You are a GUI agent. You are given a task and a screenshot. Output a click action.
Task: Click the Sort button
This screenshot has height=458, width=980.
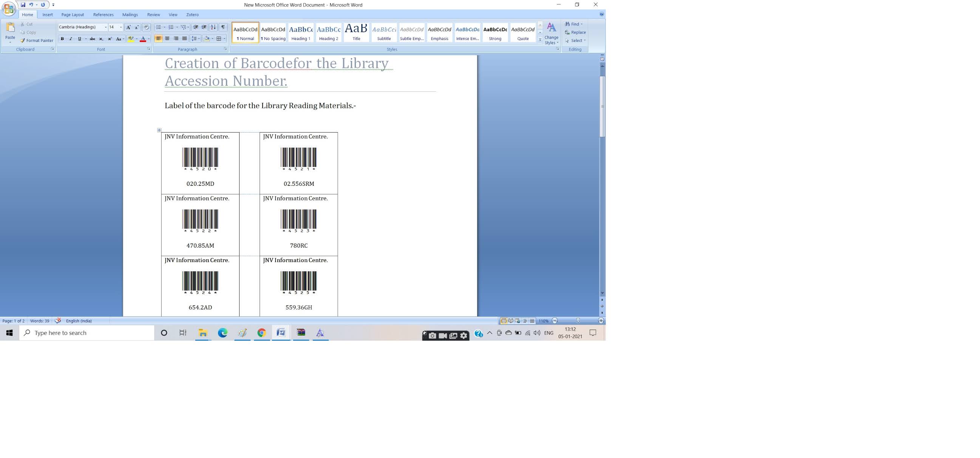pyautogui.click(x=213, y=27)
